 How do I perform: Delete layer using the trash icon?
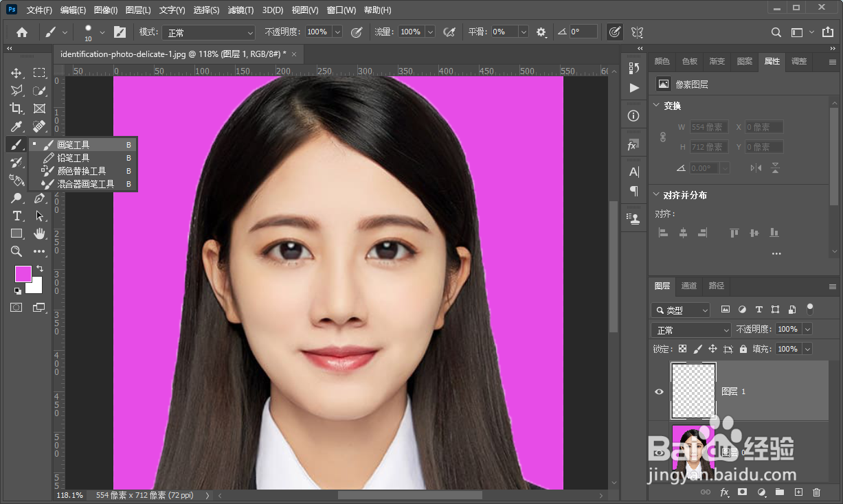[816, 492]
